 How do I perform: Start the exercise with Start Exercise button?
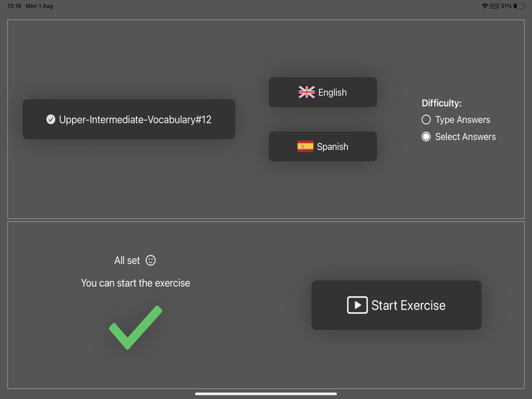[396, 305]
